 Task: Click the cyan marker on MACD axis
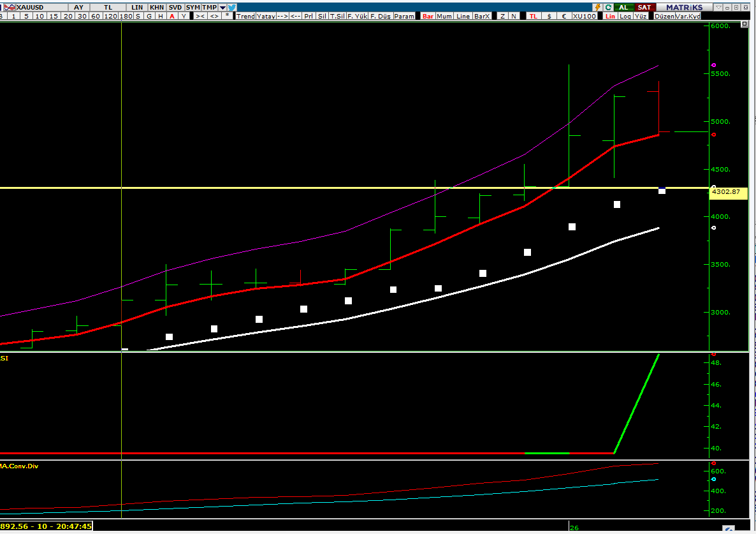click(x=714, y=479)
